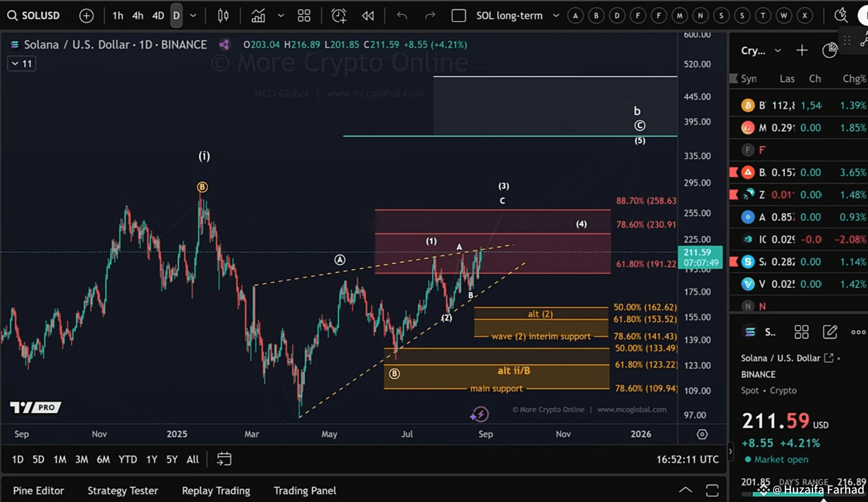Click the current price label 211.59 on the scale

tap(701, 257)
